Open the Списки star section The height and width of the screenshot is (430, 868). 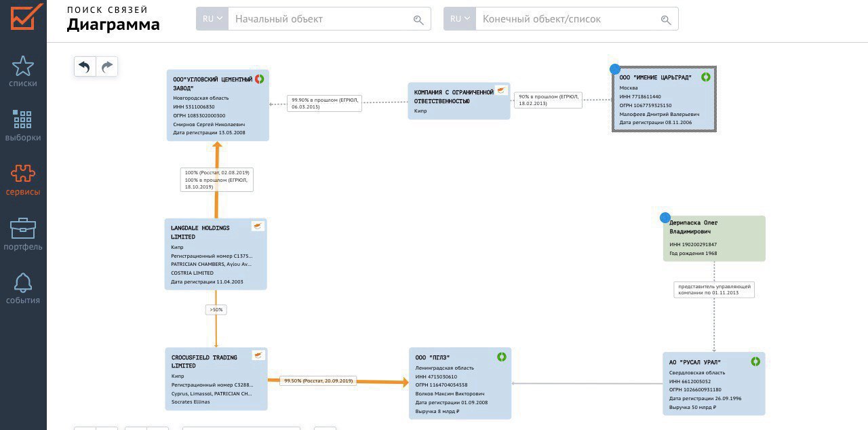pos(23,72)
